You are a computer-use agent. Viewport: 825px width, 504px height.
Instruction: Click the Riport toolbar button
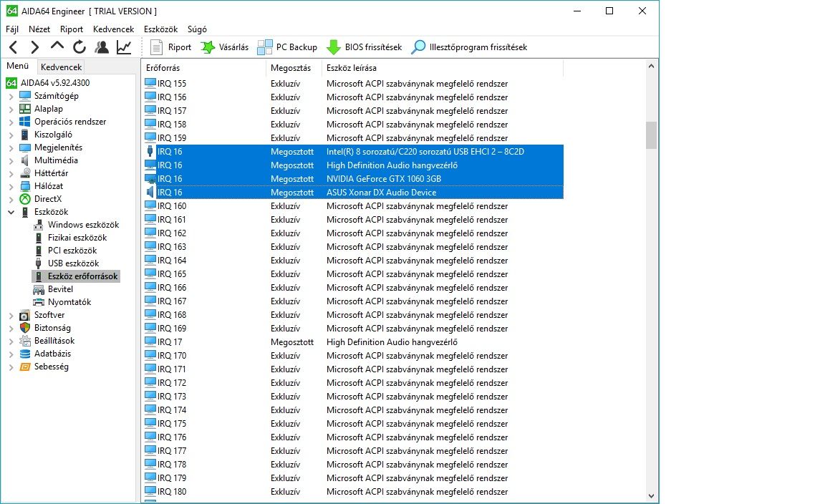tap(170, 47)
